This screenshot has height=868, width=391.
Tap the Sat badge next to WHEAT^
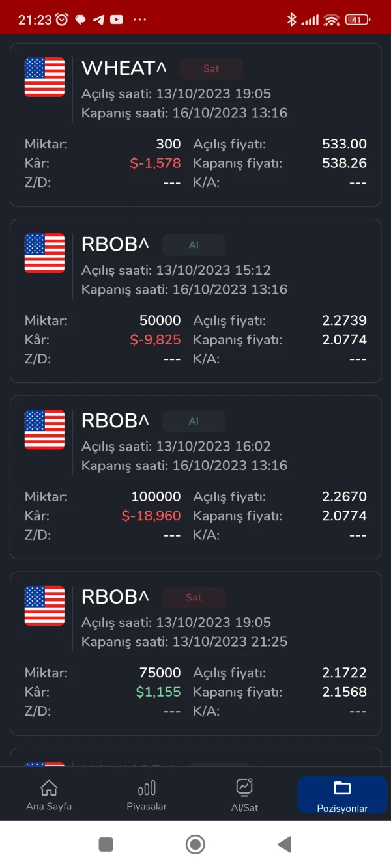(211, 69)
